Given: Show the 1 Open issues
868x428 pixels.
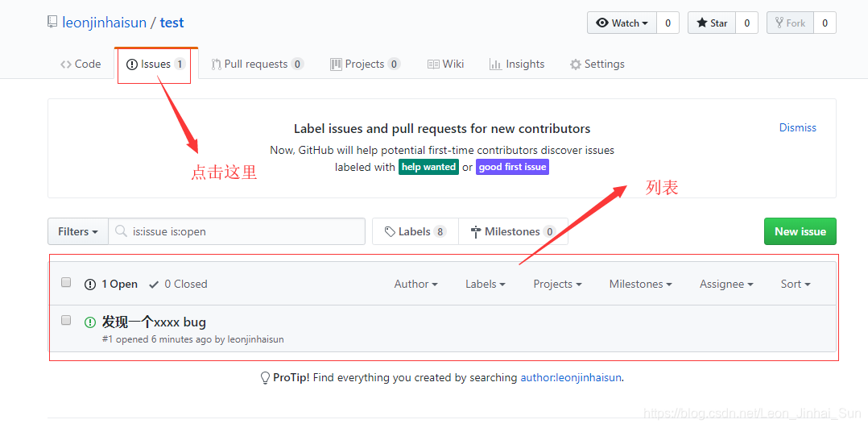Looking at the screenshot, I should (111, 284).
